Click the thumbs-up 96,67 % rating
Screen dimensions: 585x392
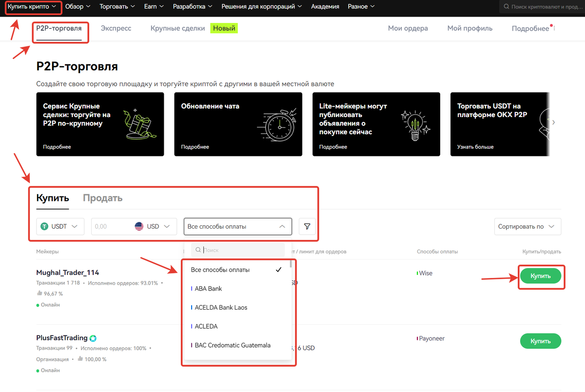[50, 294]
